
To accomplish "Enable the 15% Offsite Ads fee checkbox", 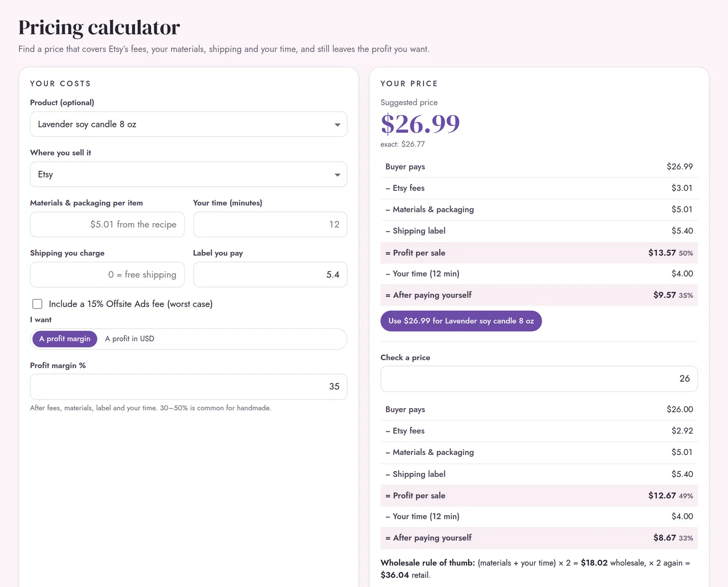I will pyautogui.click(x=37, y=304).
